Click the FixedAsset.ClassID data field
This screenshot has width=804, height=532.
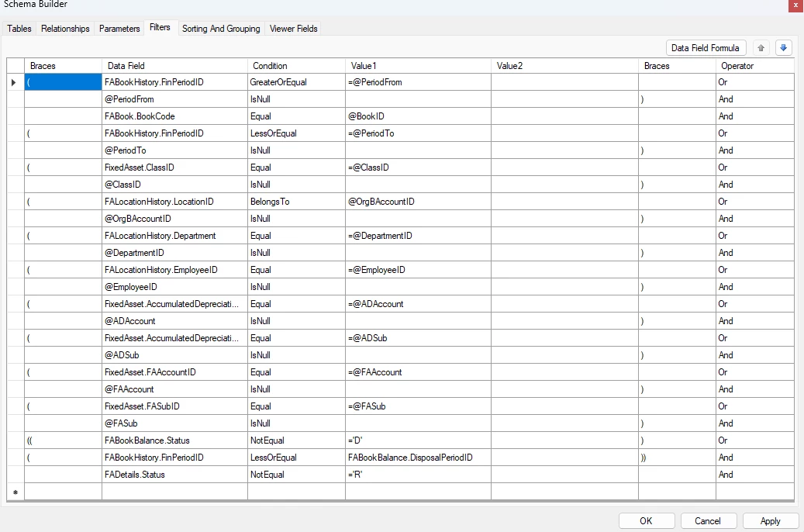174,168
